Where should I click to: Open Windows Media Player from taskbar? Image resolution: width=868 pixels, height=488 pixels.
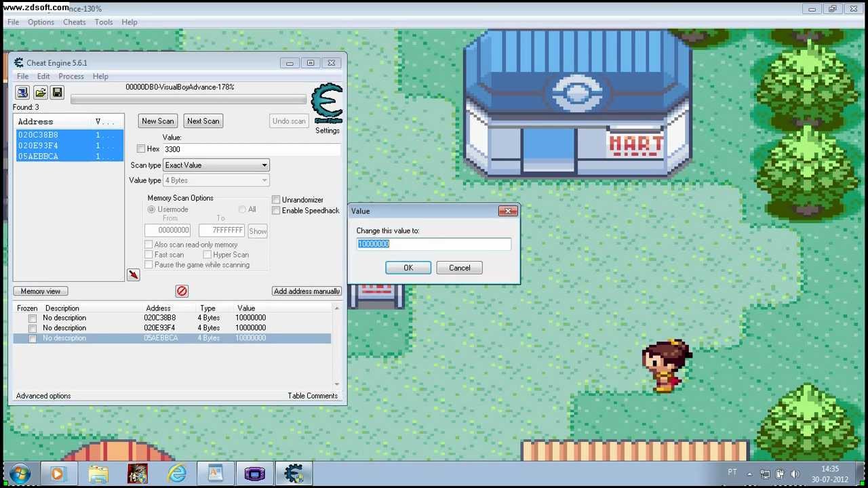coord(57,473)
